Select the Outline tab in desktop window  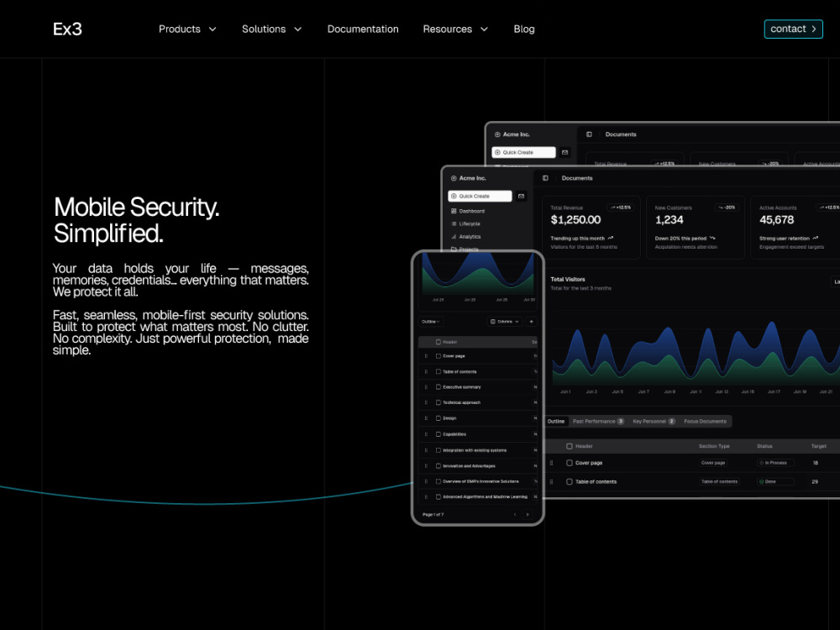click(555, 421)
